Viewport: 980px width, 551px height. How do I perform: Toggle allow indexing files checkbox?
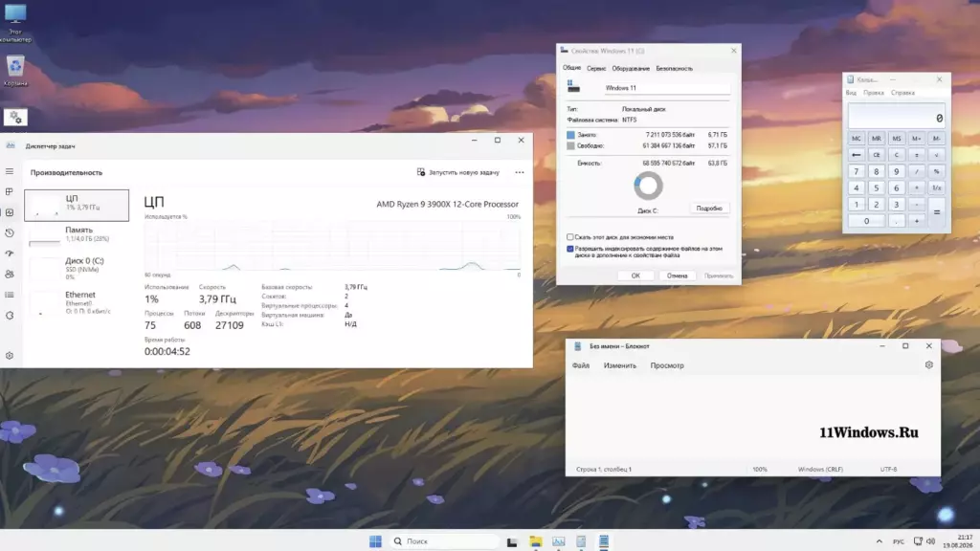(x=570, y=249)
